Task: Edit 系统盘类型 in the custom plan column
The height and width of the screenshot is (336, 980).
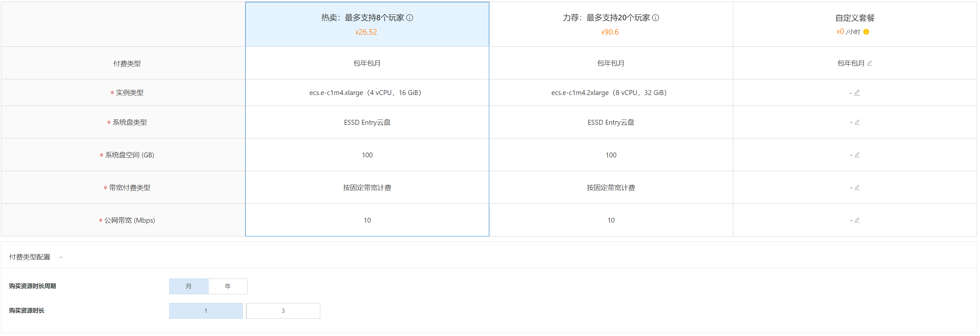Action: pos(857,122)
